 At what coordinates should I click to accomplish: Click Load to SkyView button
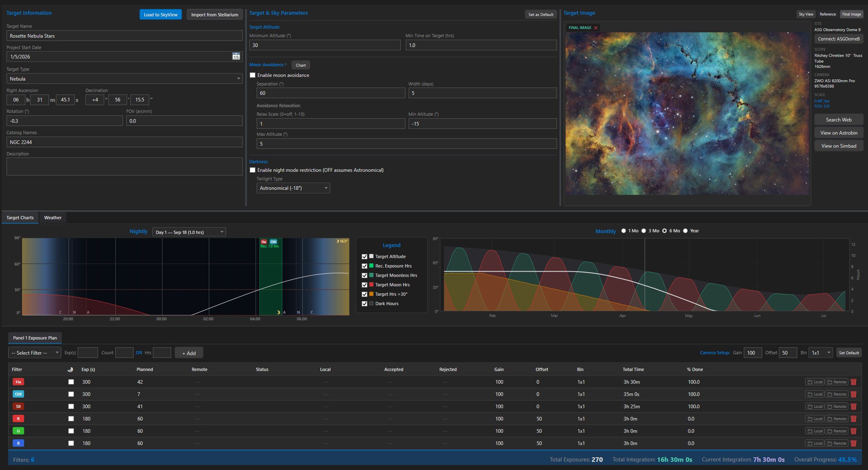coord(161,15)
